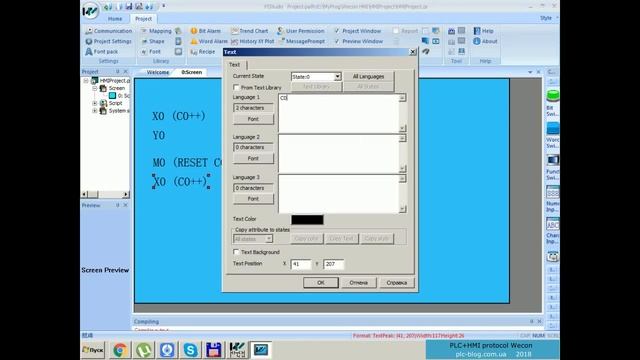
Task: Select the 0: Screen tree item
Action: tap(119, 96)
